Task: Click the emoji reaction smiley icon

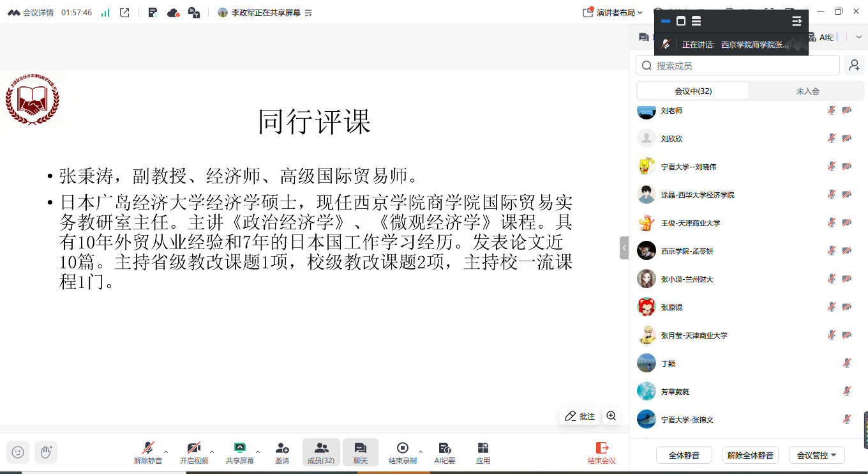Action: pos(18,452)
